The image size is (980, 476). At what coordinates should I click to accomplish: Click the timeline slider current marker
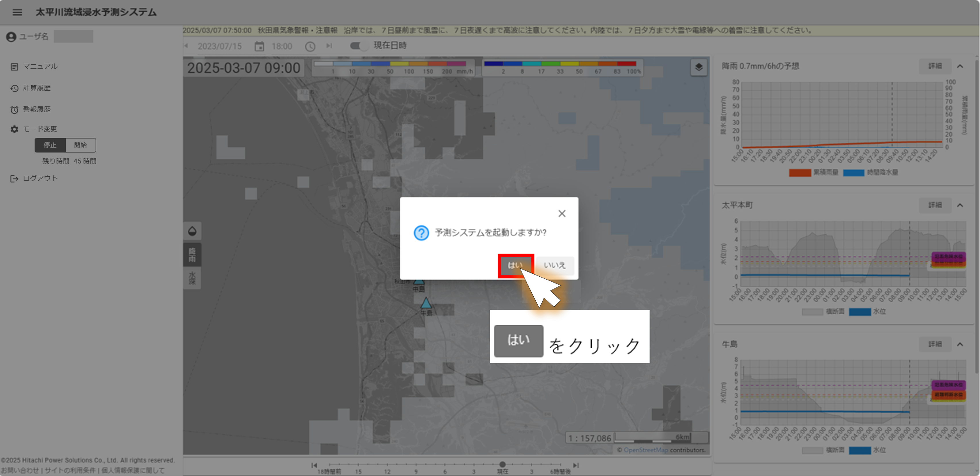coord(502,464)
